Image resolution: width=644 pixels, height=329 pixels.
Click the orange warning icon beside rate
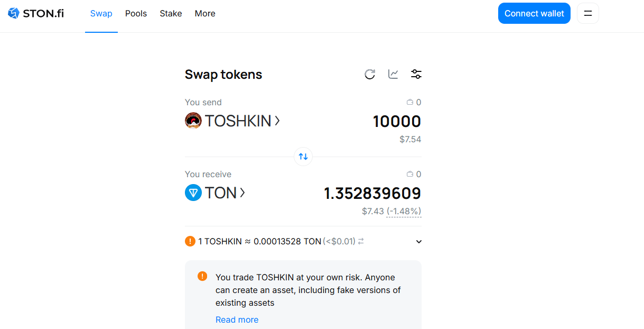190,241
